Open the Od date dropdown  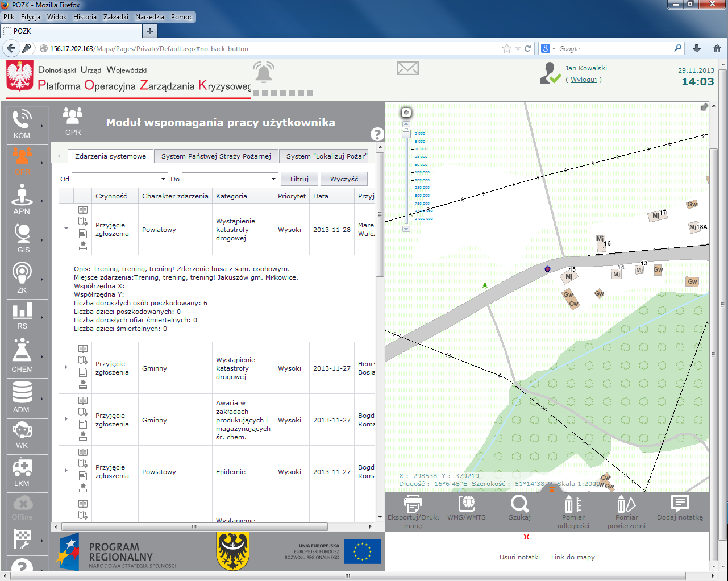click(164, 179)
